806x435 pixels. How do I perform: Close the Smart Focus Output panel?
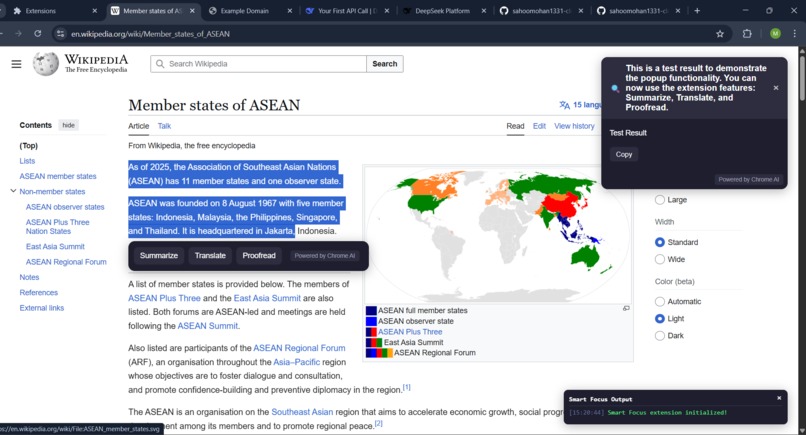[779, 398]
